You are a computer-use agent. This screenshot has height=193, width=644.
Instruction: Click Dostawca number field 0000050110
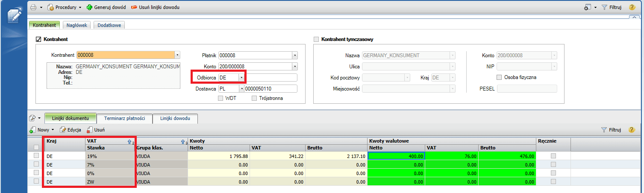click(x=271, y=89)
